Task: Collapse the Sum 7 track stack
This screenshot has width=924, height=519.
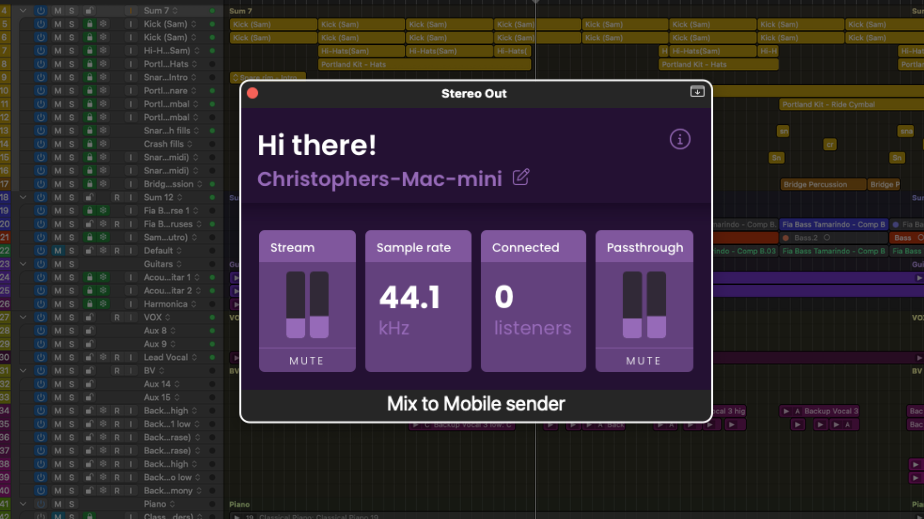Action: tap(23, 11)
